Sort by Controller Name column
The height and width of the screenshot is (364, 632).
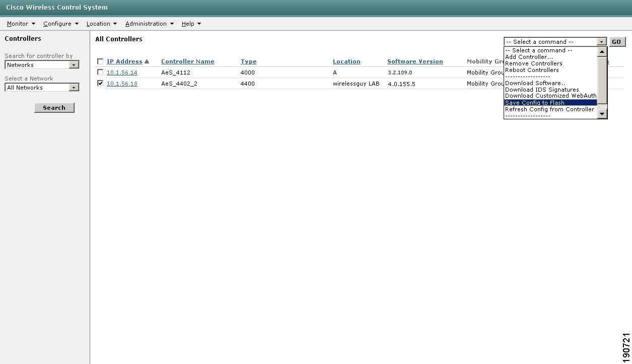tap(188, 61)
